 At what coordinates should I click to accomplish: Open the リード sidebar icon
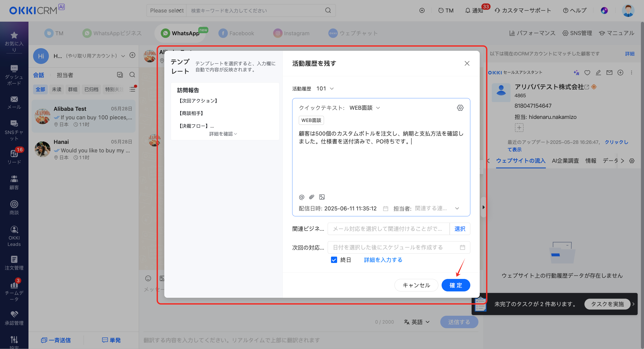click(14, 157)
